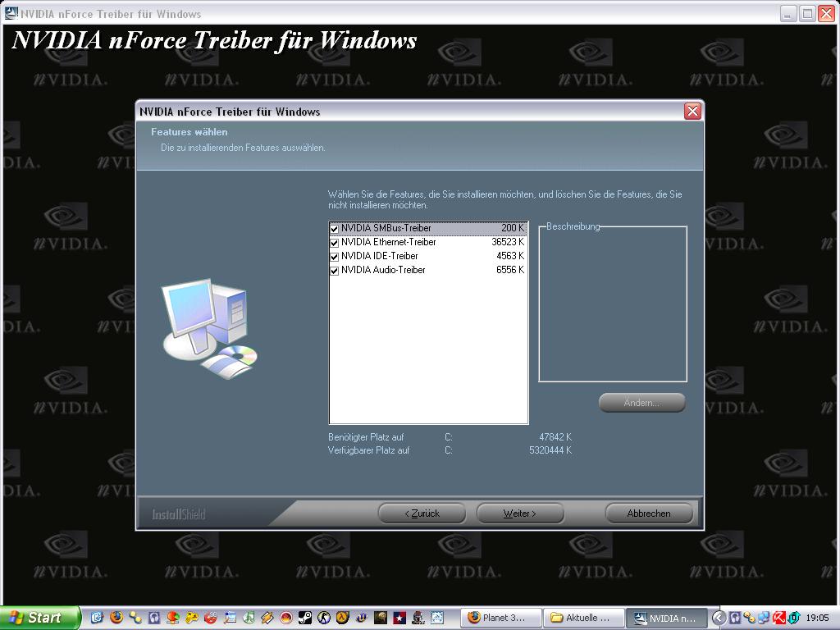Launch Winamp from the quick launch bar

[x=267, y=618]
